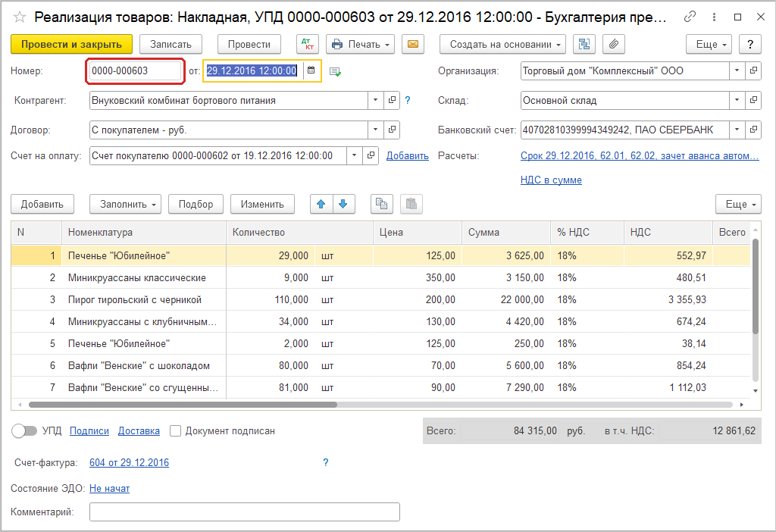Toggle the УПД switch
The height and width of the screenshot is (532, 776).
pos(24,430)
